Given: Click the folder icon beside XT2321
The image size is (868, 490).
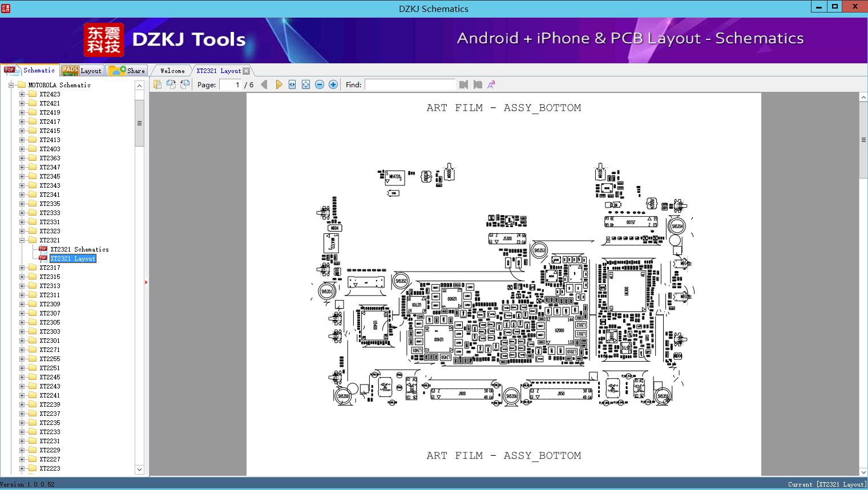Looking at the screenshot, I should tap(33, 240).
